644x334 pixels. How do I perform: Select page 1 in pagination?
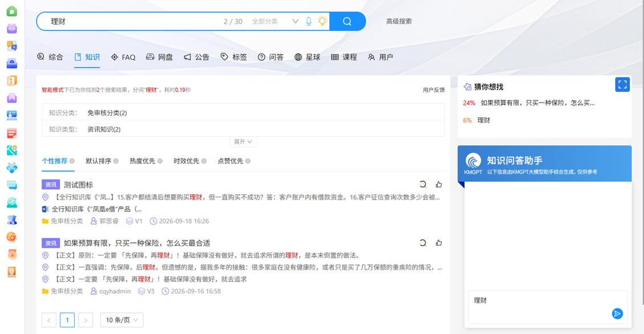(x=67, y=320)
